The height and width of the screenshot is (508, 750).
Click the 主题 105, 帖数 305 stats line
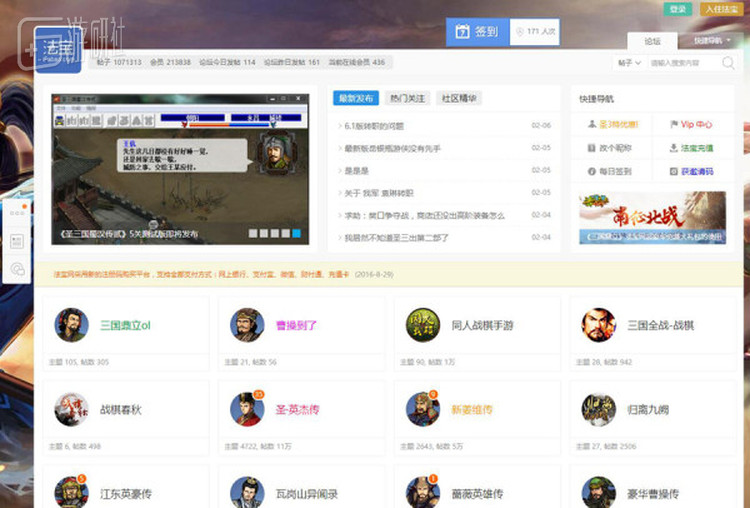point(79,362)
